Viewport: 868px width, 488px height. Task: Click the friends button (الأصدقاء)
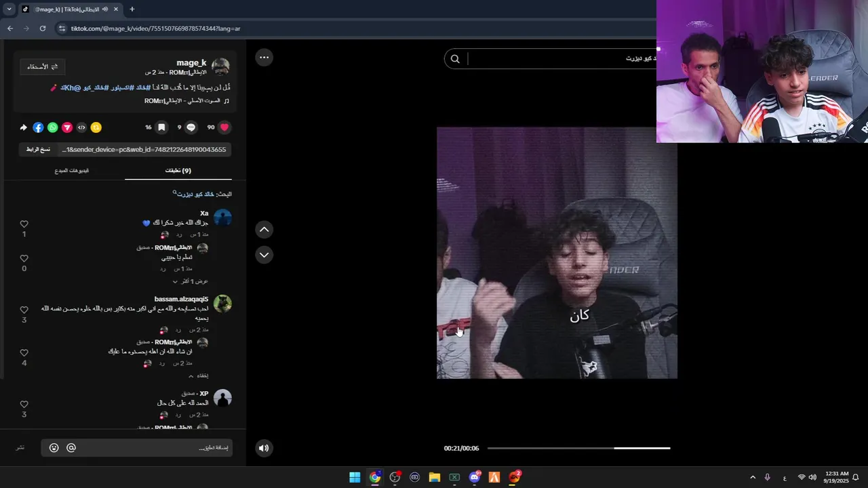tap(42, 66)
